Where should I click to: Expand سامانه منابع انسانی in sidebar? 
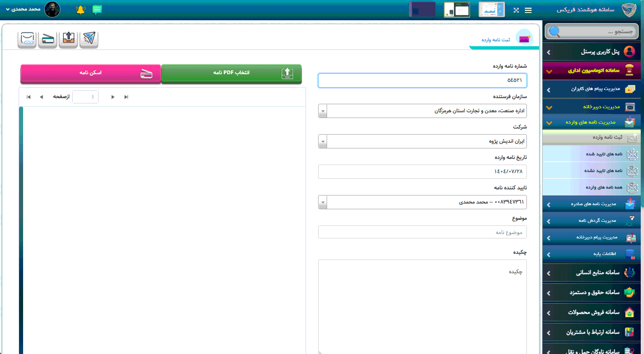coord(591,272)
